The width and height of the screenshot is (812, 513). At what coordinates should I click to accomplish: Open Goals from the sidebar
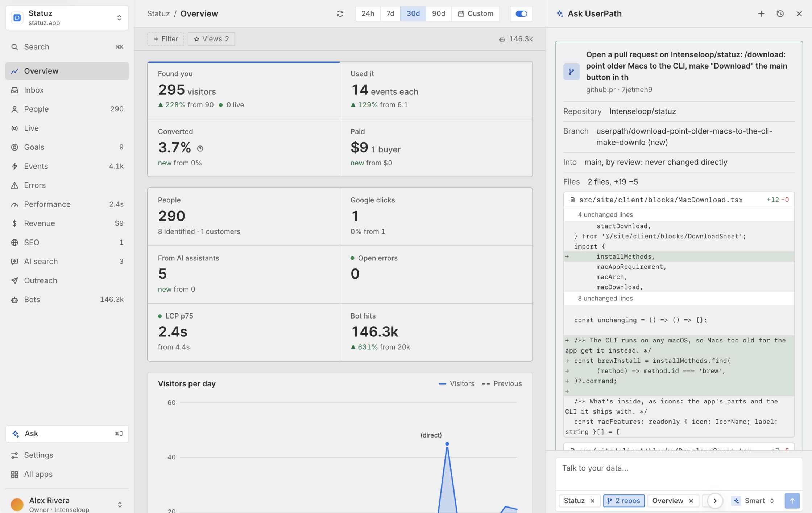coord(67,147)
